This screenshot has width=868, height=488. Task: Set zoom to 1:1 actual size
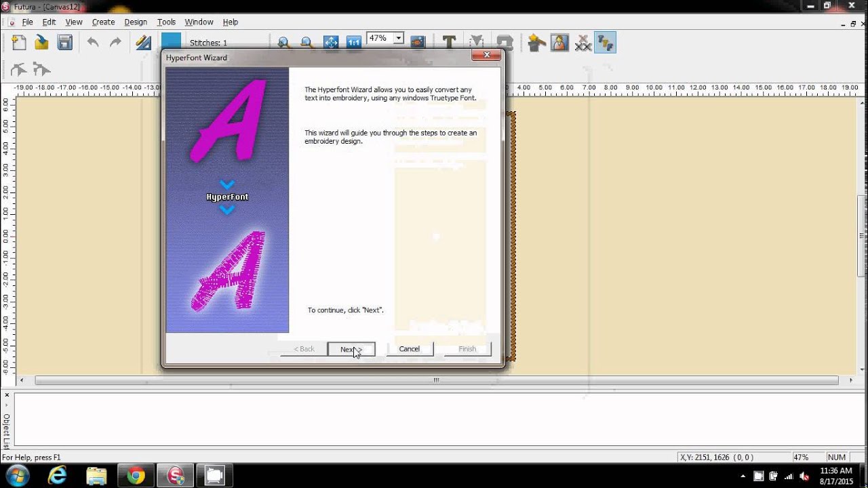point(353,43)
